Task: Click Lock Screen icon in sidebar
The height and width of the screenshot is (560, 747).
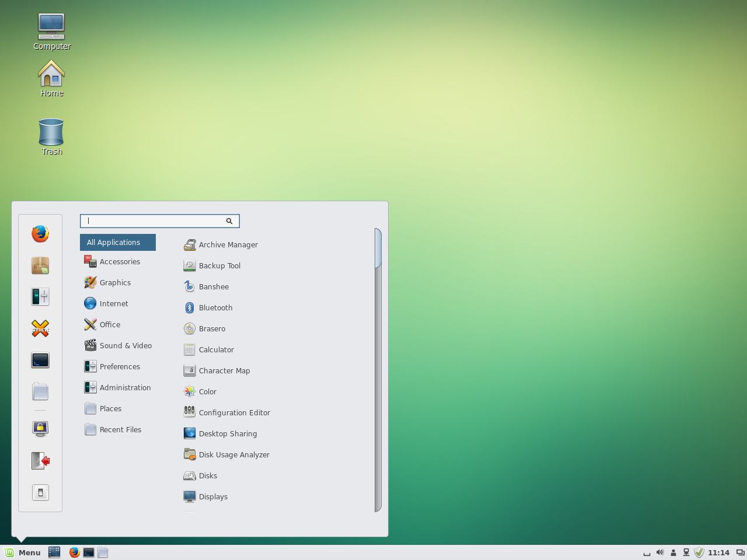Action: tap(40, 429)
